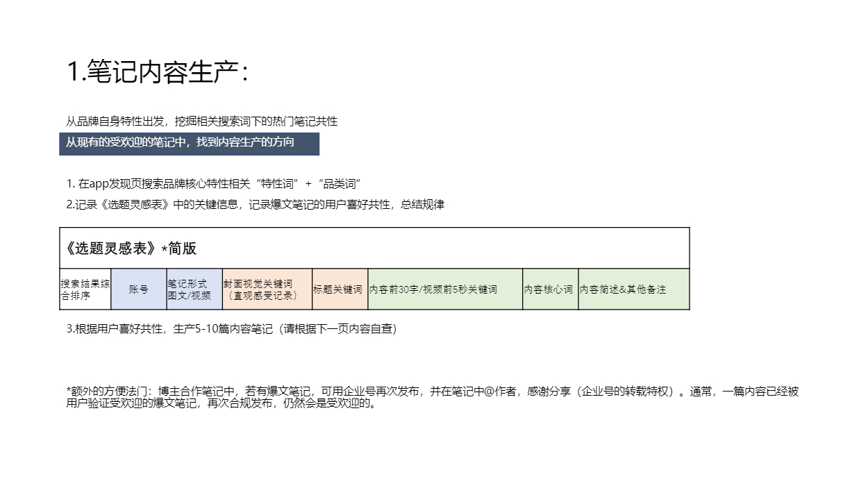
Task: Select the cell "内容前30字/视频前5秒关键词"
Action: (445, 289)
